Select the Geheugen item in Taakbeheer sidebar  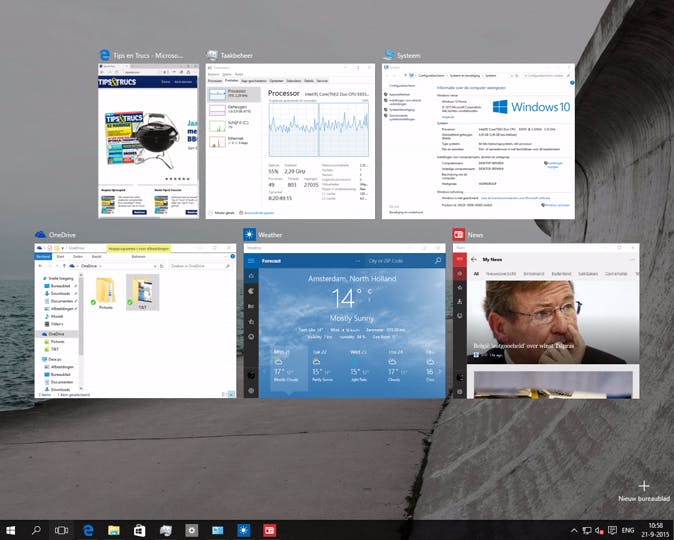(234, 110)
